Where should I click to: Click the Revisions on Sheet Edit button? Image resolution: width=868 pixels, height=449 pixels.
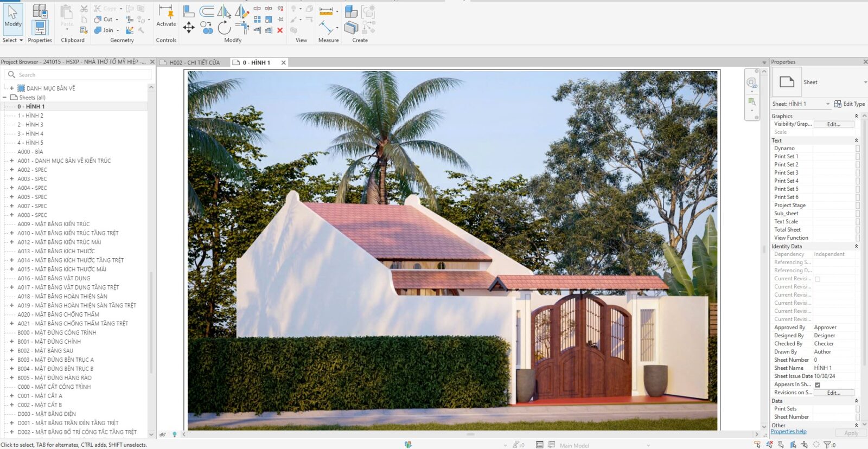[834, 393]
